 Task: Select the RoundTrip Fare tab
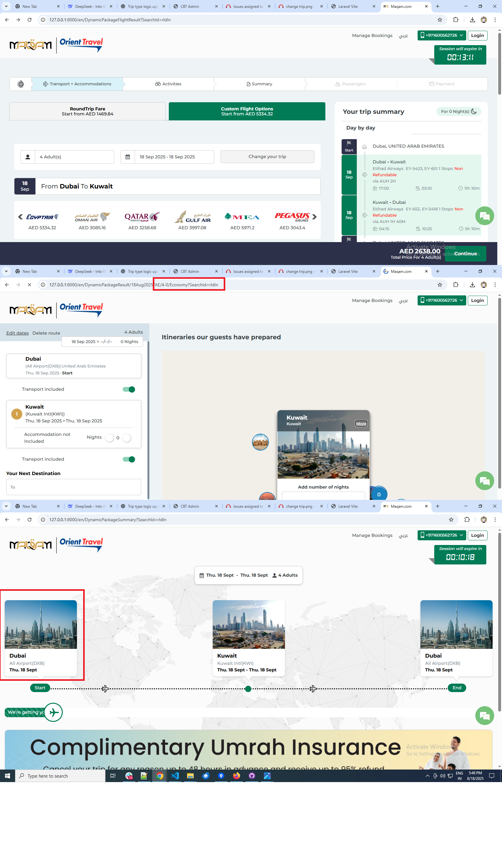[88, 111]
